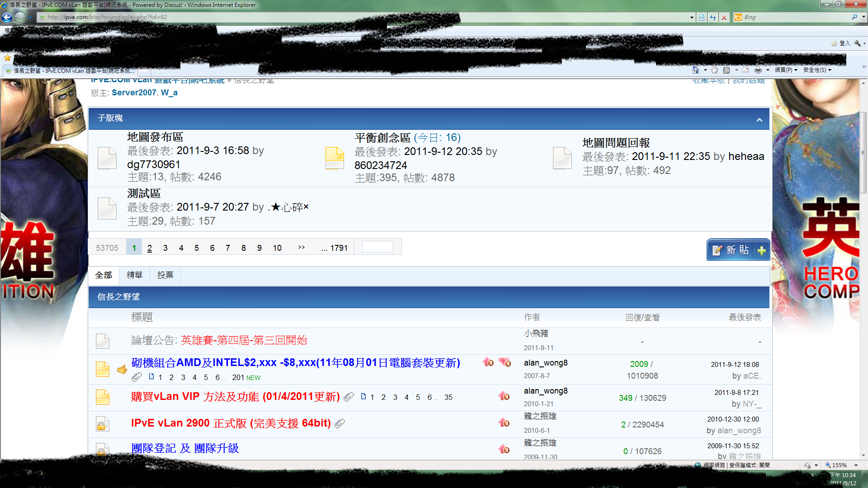868x488 pixels.
Task: Click the RSS feeds icon
Action: (x=726, y=70)
